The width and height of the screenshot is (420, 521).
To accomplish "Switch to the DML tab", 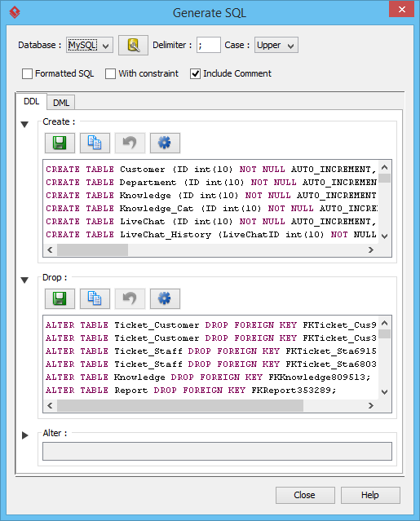I will pos(61,103).
